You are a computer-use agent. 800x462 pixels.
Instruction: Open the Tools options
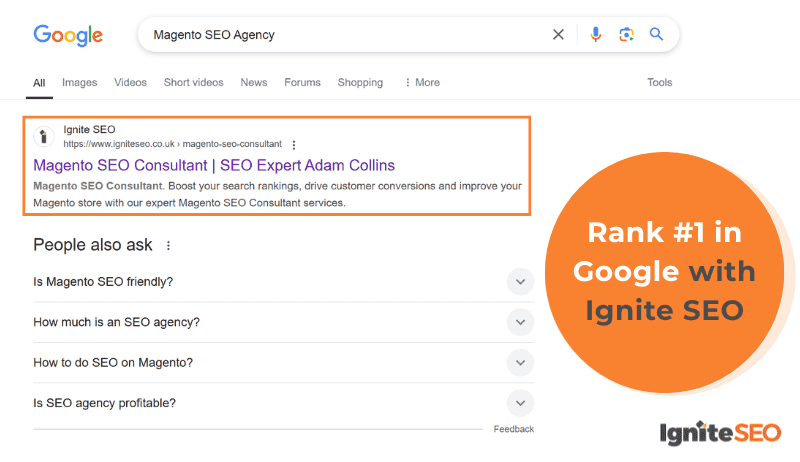click(660, 83)
